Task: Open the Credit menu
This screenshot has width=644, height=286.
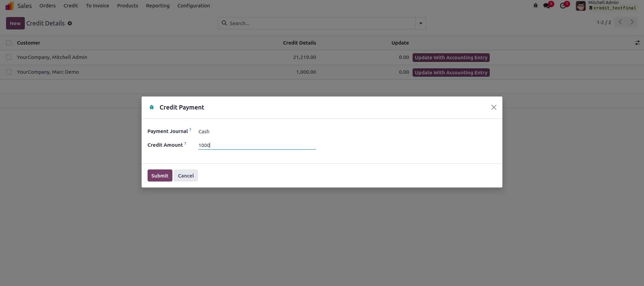Action: [71, 6]
